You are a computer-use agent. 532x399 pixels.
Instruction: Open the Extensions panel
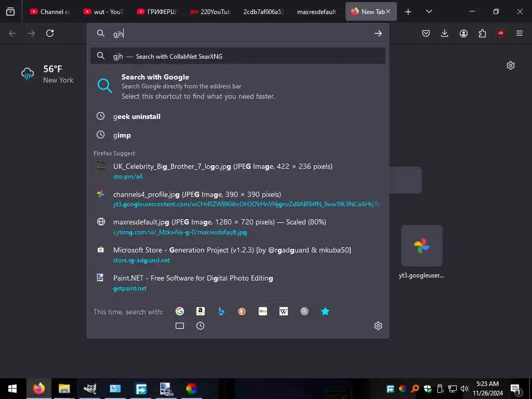(482, 33)
